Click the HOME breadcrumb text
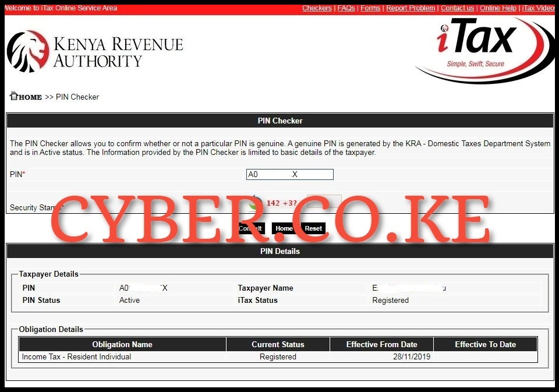 30,97
